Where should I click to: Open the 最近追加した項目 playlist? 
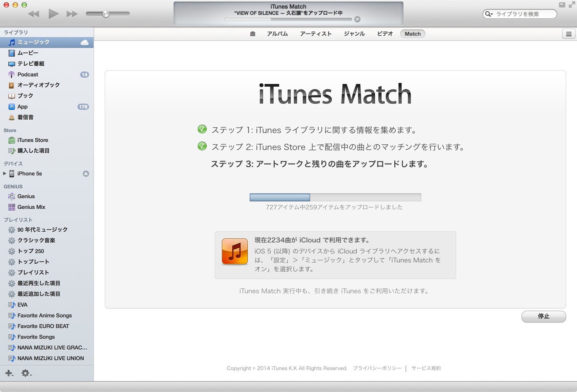point(47,294)
